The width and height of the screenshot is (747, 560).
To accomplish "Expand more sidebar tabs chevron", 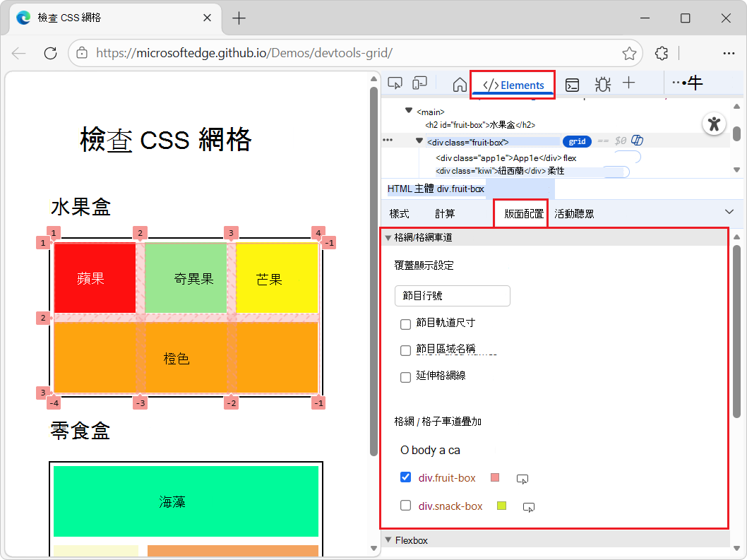I will click(729, 212).
